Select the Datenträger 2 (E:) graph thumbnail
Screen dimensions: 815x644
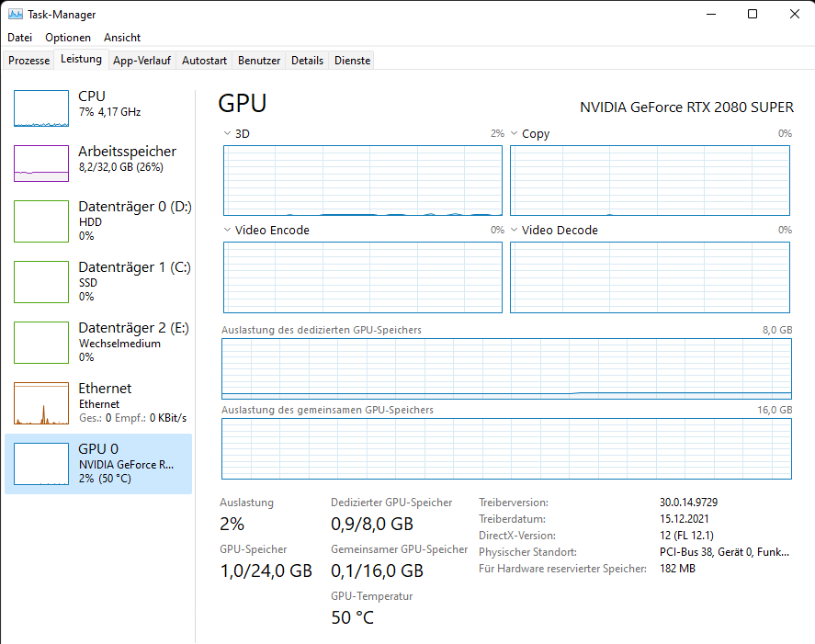point(41,343)
